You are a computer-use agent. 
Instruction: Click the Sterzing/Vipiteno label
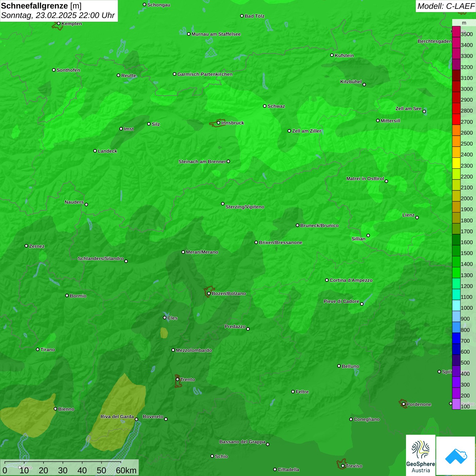[245, 207]
